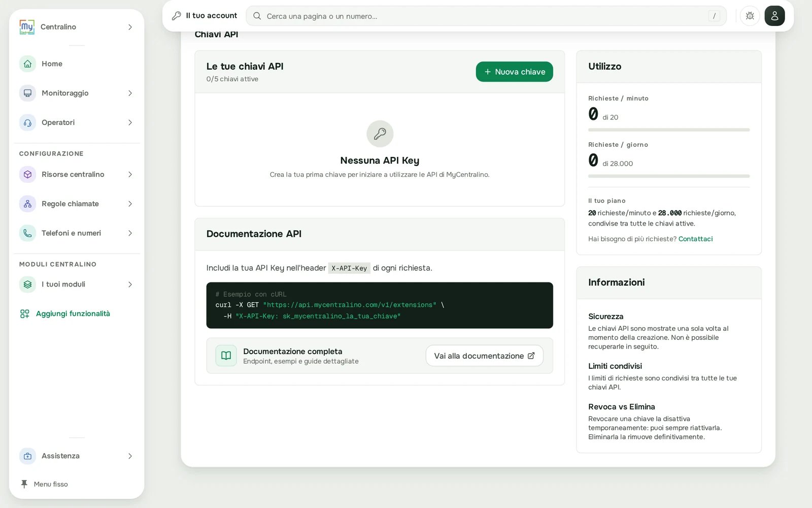Expand the Monitoraggio submenu chevron

[x=130, y=93]
